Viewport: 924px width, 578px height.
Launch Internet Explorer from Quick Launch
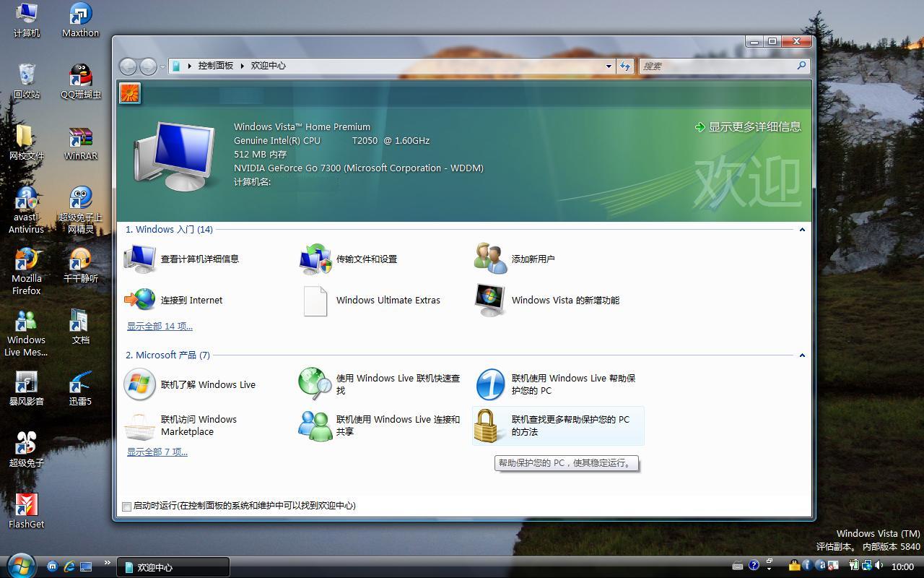tap(69, 567)
